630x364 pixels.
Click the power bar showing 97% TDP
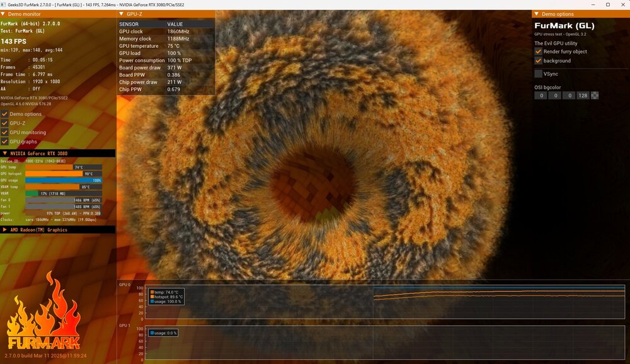click(x=64, y=213)
